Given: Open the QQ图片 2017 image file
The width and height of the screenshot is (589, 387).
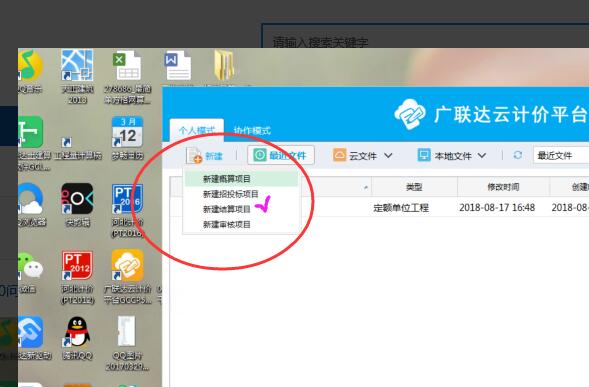Looking at the screenshot, I should coord(127,343).
